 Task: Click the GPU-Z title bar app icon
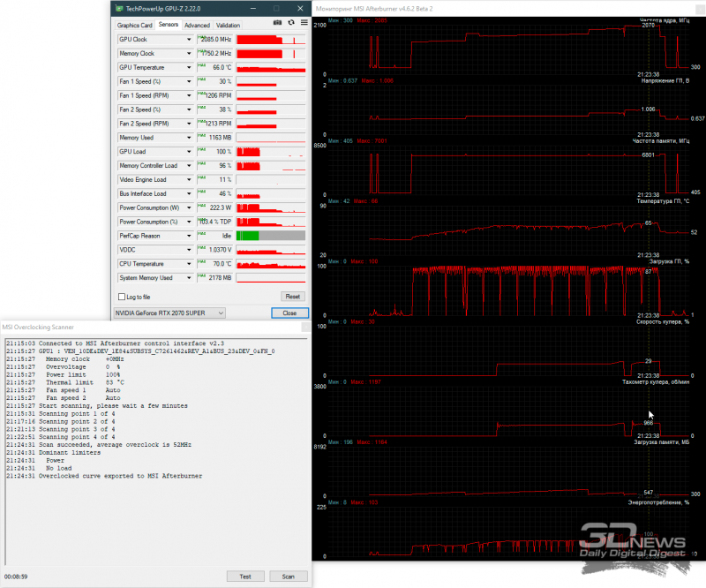119,9
